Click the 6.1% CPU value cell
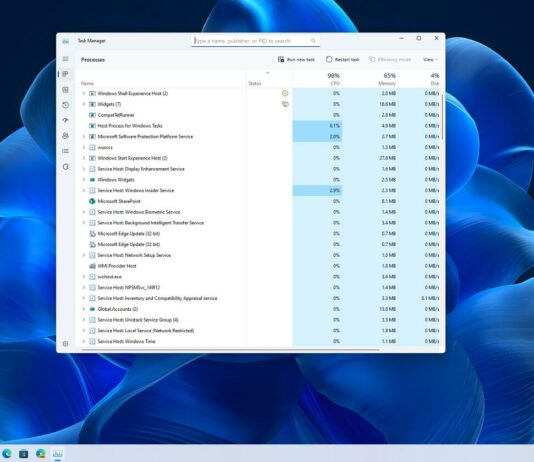This screenshot has height=462, width=534. point(317,126)
